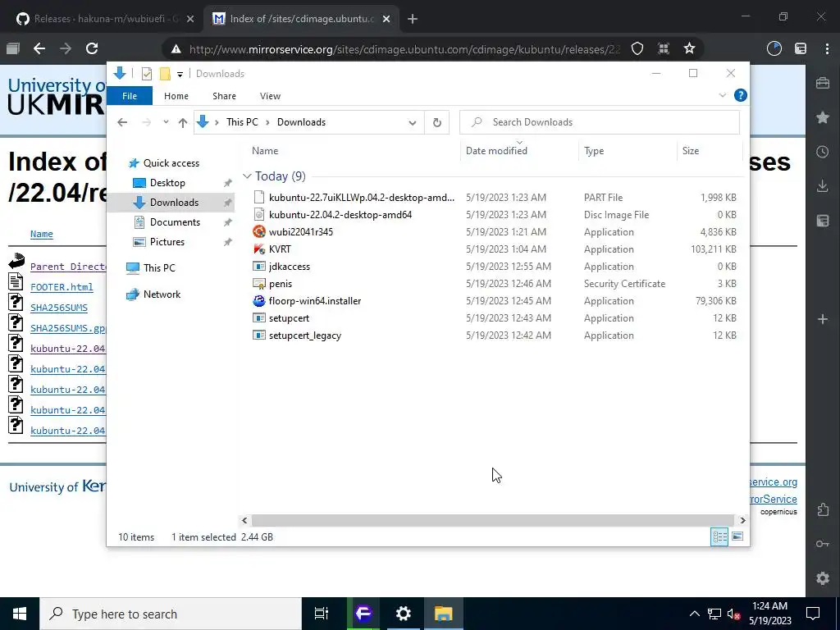Click chevron between This PC and Downloads
Image resolution: width=840 pixels, height=630 pixels.
click(268, 123)
